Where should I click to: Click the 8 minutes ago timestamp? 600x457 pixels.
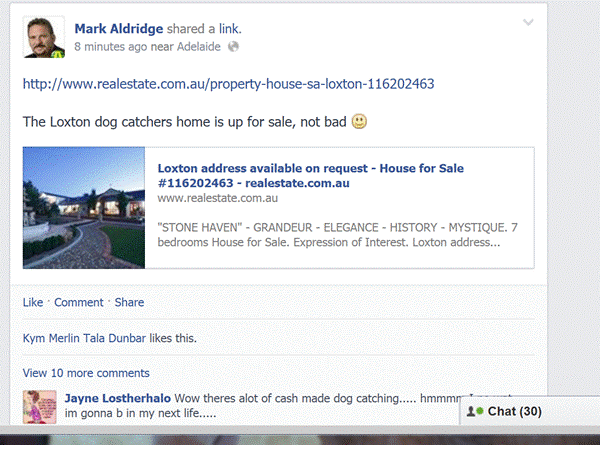pyautogui.click(x=111, y=47)
